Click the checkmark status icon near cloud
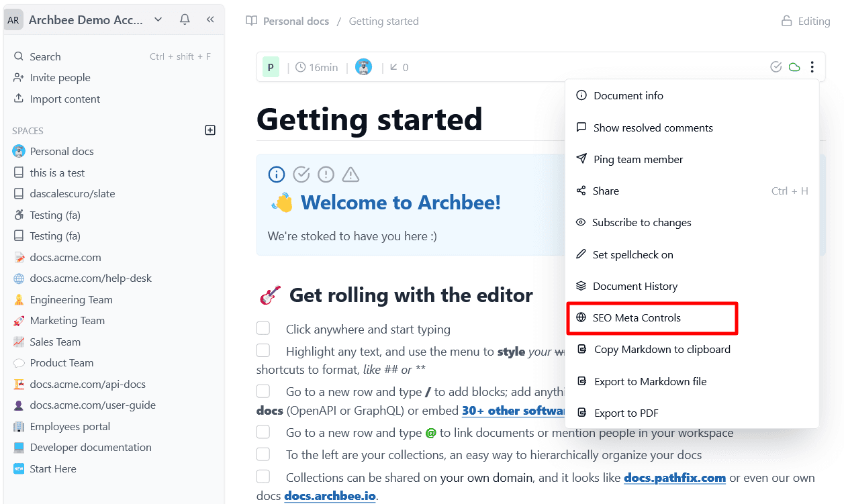 coord(776,67)
